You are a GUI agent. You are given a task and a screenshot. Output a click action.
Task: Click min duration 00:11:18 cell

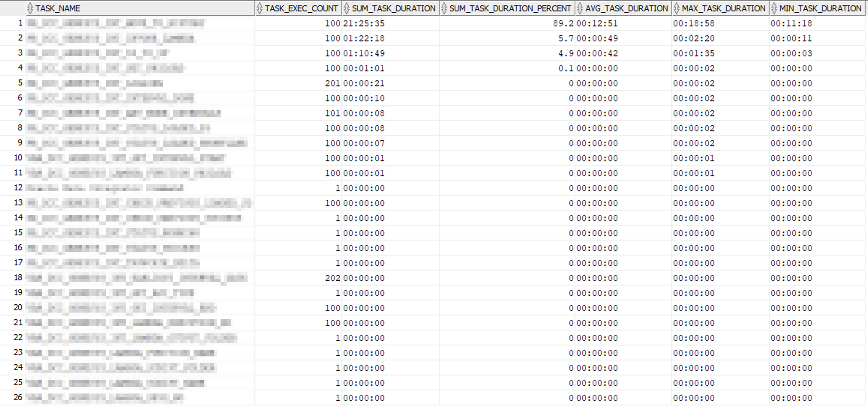tap(791, 24)
